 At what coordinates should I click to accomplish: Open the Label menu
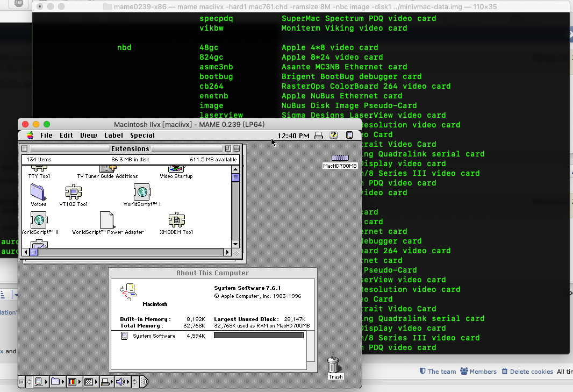pyautogui.click(x=113, y=136)
